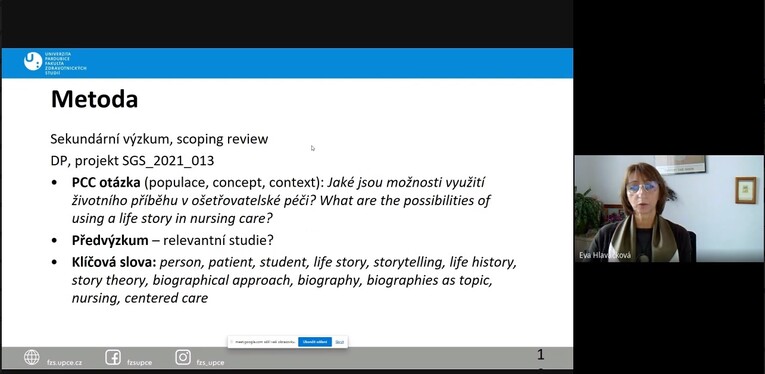Image resolution: width=765 pixels, height=374 pixels.
Task: Click the blue stop sharing button
Action: tap(315, 342)
